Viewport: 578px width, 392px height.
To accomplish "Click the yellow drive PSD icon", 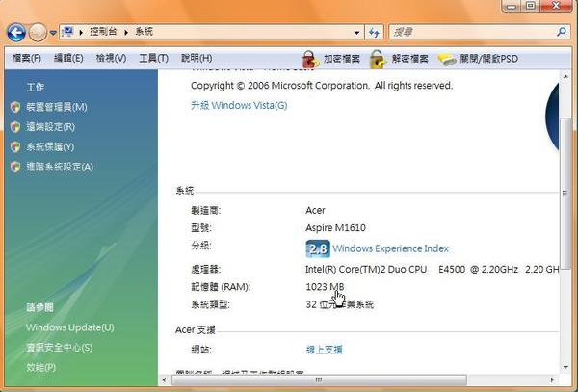I will coord(447,60).
